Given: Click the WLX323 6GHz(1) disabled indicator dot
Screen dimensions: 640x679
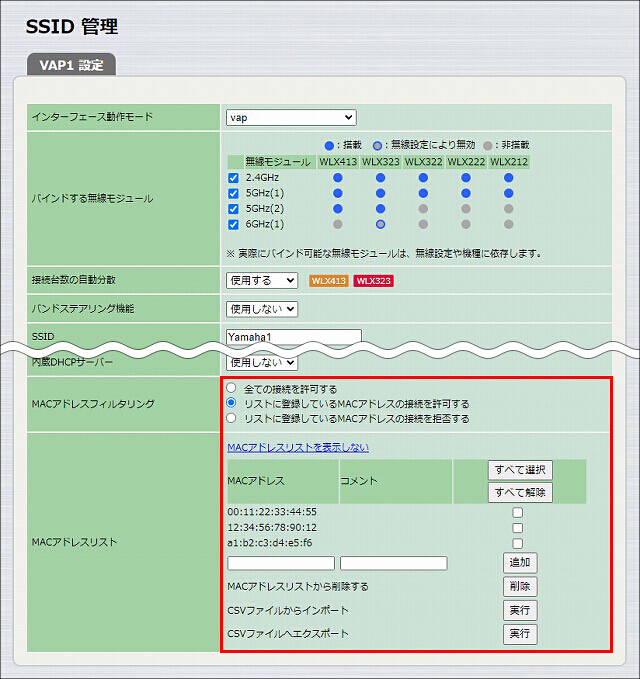Looking at the screenshot, I should [380, 224].
